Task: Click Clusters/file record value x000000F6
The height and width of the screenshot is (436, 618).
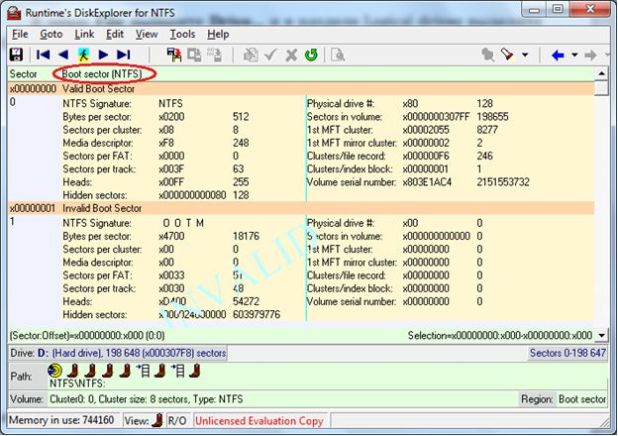Action: point(426,156)
